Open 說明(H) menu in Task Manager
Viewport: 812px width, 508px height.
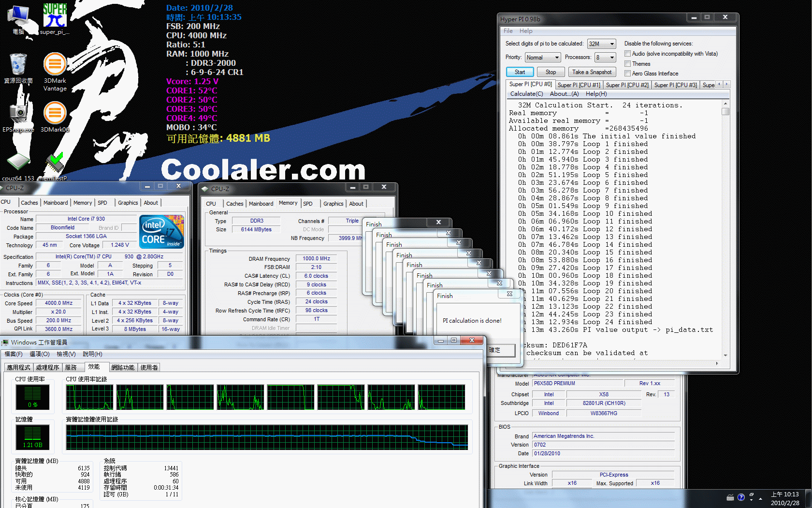[92, 354]
